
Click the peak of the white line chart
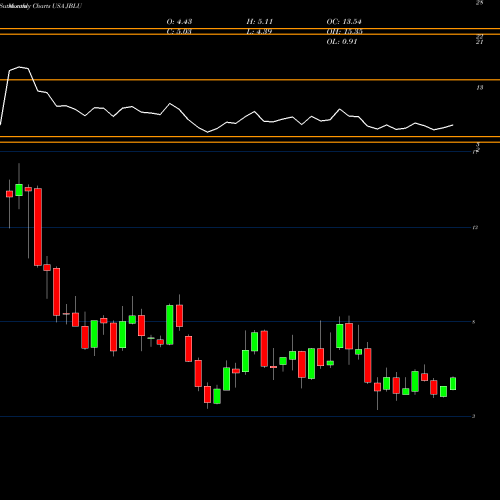point(20,67)
